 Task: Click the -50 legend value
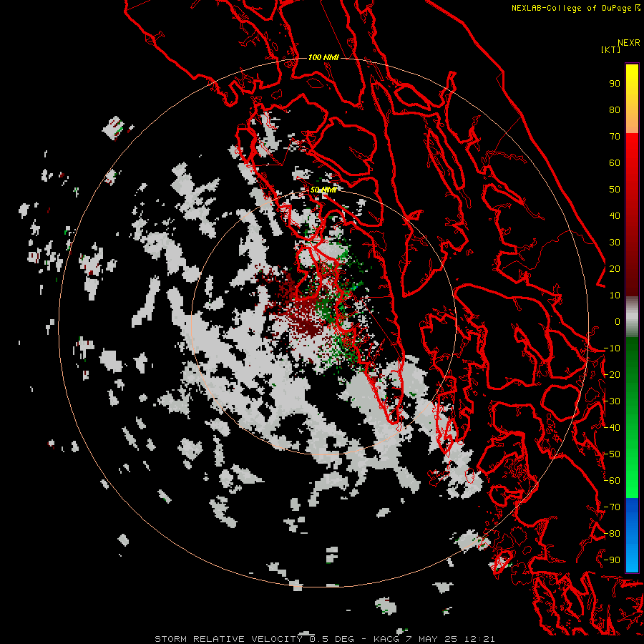(x=612, y=454)
